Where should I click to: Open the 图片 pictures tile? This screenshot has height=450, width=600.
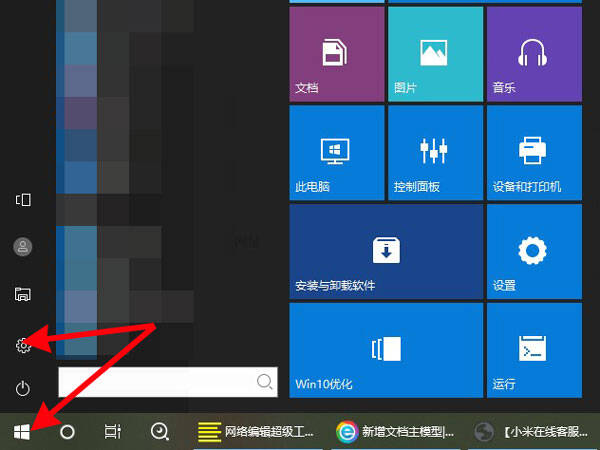click(435, 54)
